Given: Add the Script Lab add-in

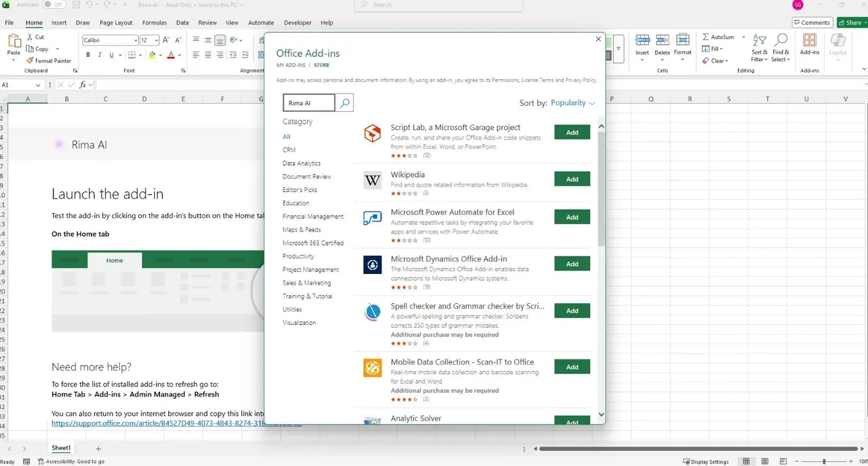Looking at the screenshot, I should click(572, 132).
